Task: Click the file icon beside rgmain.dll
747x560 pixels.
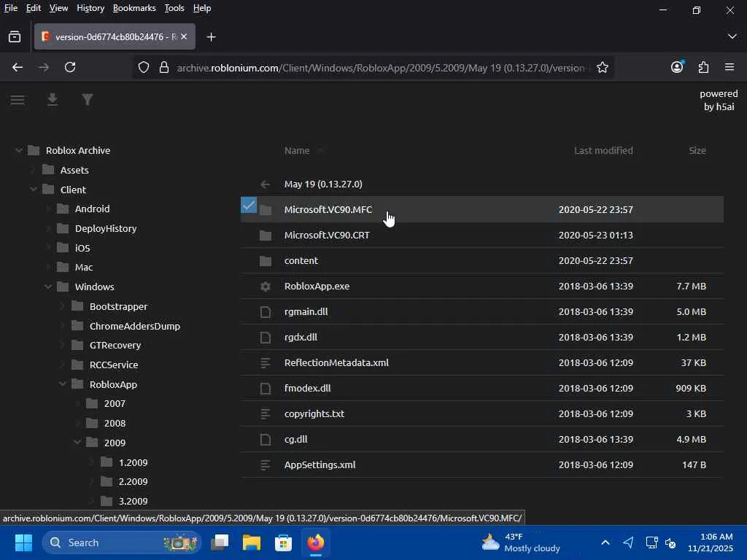Action: click(266, 312)
